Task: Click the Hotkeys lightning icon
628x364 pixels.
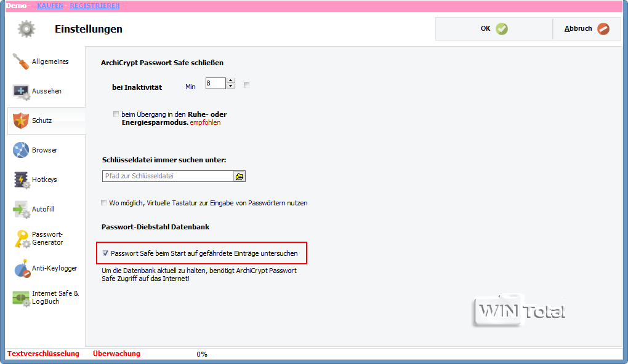Action: pyautogui.click(x=21, y=180)
